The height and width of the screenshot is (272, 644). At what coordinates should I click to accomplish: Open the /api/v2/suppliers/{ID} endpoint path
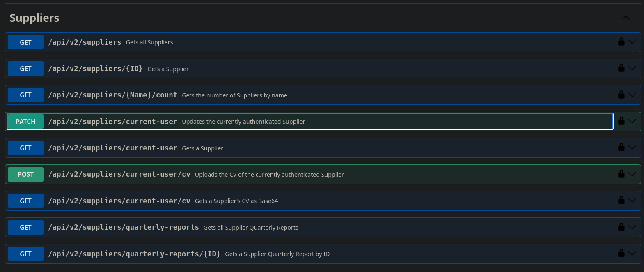[95, 69]
